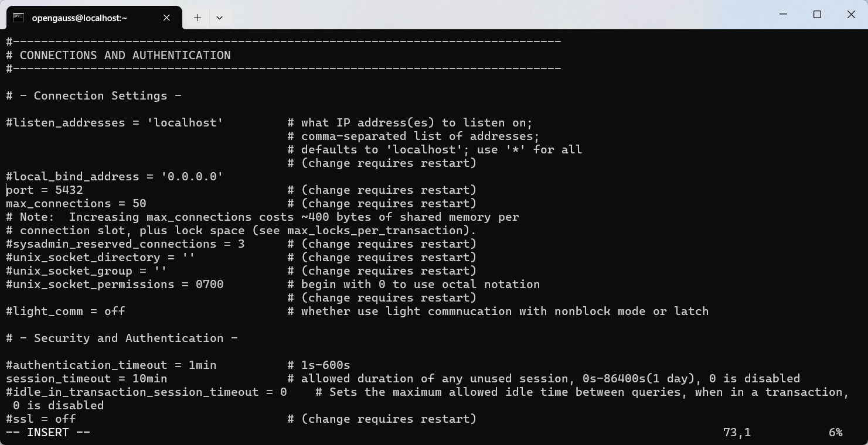Click the -- INSERT -- mode indicator

[48, 432]
